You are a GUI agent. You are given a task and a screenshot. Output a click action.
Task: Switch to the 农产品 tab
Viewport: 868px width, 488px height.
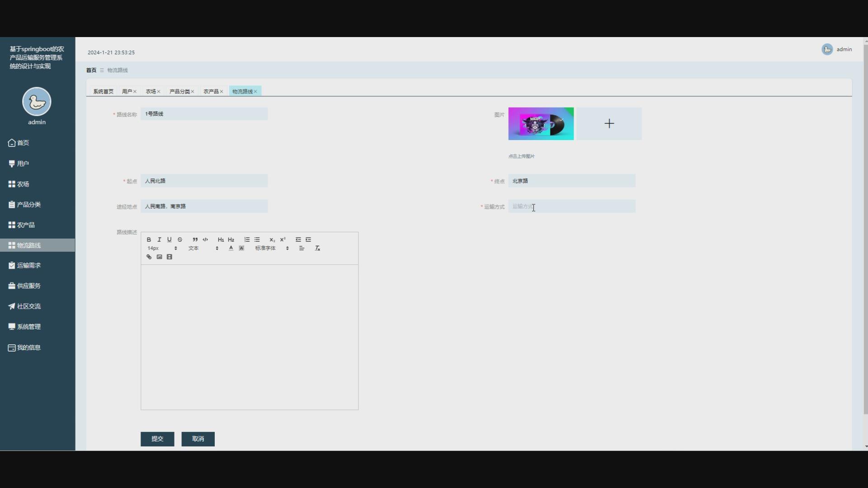211,91
